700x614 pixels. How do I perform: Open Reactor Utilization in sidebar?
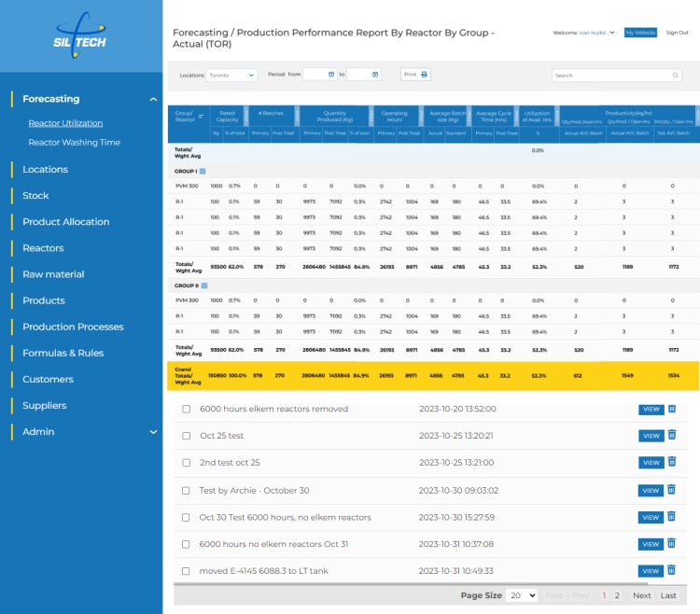(x=65, y=123)
